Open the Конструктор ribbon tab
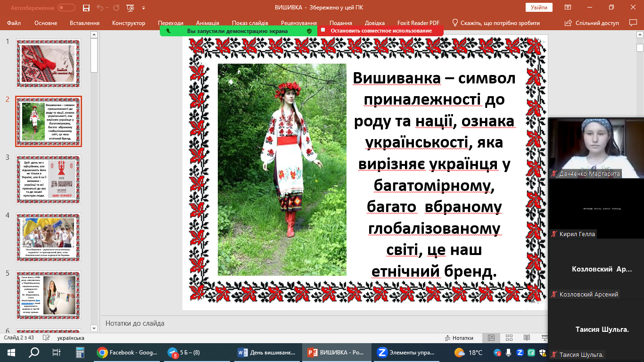 129,23
